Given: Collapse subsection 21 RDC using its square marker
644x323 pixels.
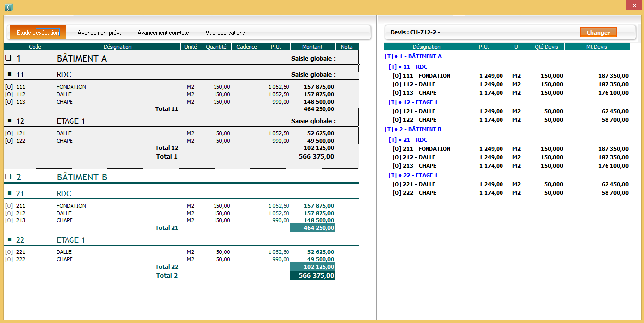Looking at the screenshot, I should 9,193.
